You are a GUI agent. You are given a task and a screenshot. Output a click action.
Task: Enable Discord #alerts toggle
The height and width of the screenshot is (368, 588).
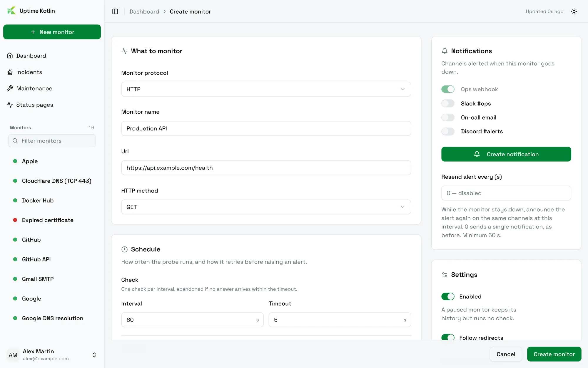click(448, 131)
